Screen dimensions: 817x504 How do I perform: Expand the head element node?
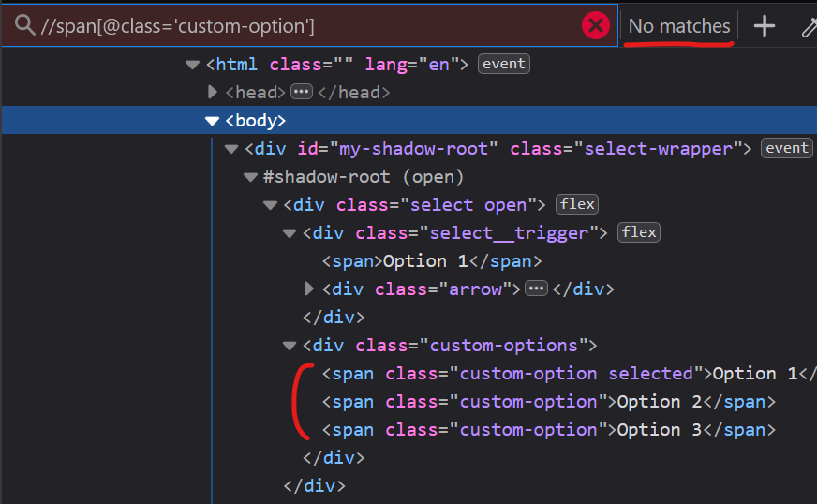tap(213, 92)
